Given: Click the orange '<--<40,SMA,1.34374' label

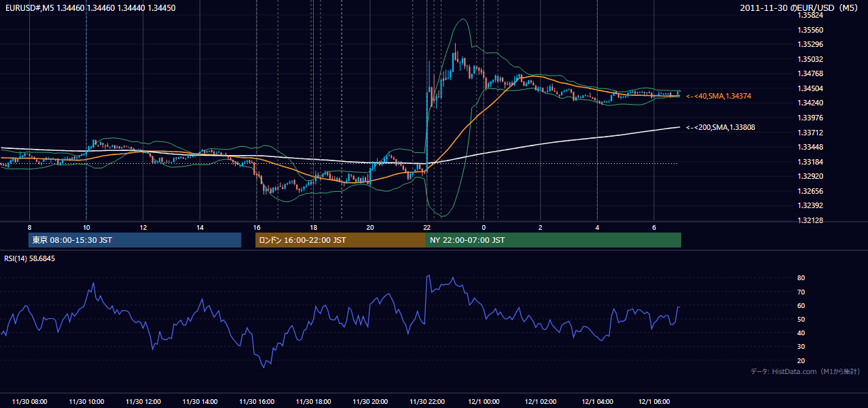Looking at the screenshot, I should click(718, 97).
